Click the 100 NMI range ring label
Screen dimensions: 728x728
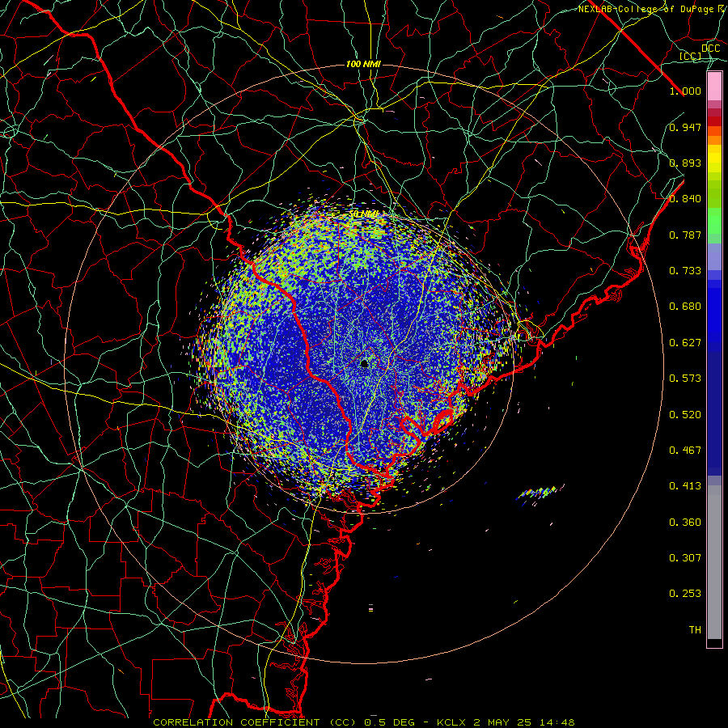tap(363, 64)
